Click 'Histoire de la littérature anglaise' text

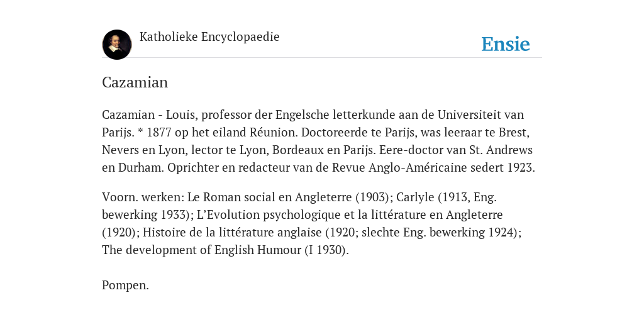click(x=232, y=233)
